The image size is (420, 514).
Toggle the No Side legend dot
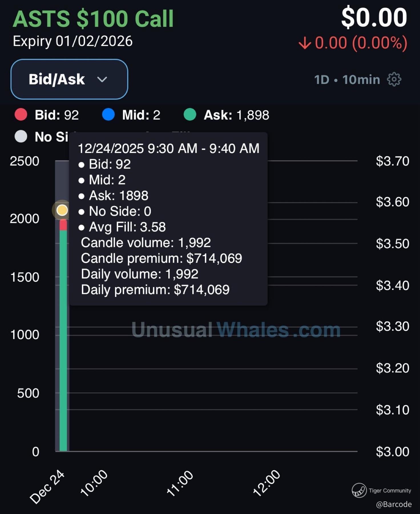[x=21, y=136]
